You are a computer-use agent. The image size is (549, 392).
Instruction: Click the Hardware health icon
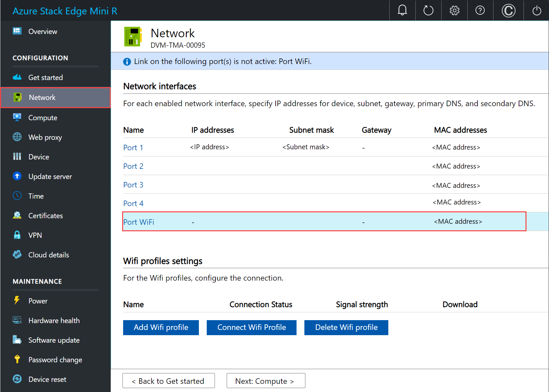pyautogui.click(x=17, y=320)
